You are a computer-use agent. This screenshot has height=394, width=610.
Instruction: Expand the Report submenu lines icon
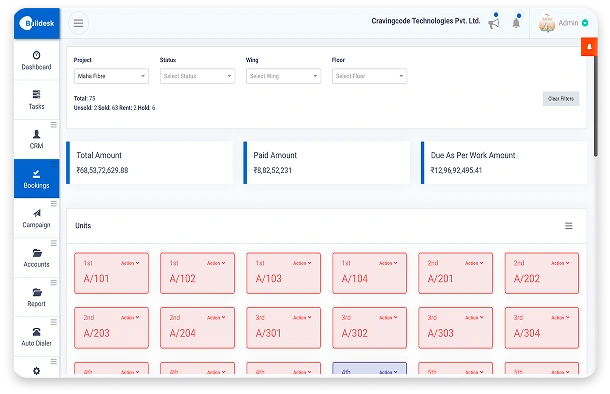point(54,282)
